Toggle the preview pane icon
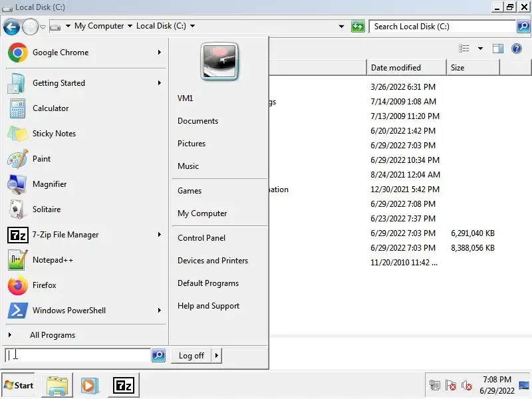Viewport: 532px width, 399px height. 497,49
